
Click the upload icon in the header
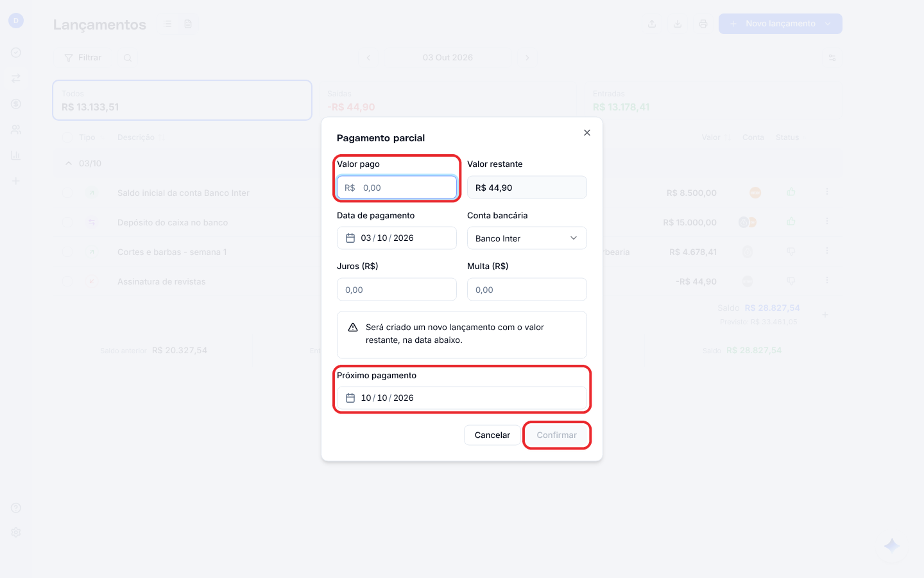[x=652, y=24]
